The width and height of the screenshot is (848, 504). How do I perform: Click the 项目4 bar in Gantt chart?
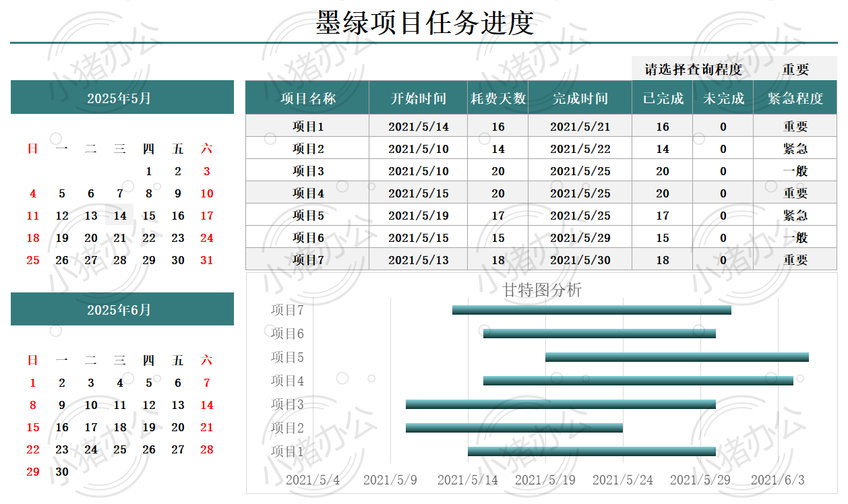tap(638, 381)
